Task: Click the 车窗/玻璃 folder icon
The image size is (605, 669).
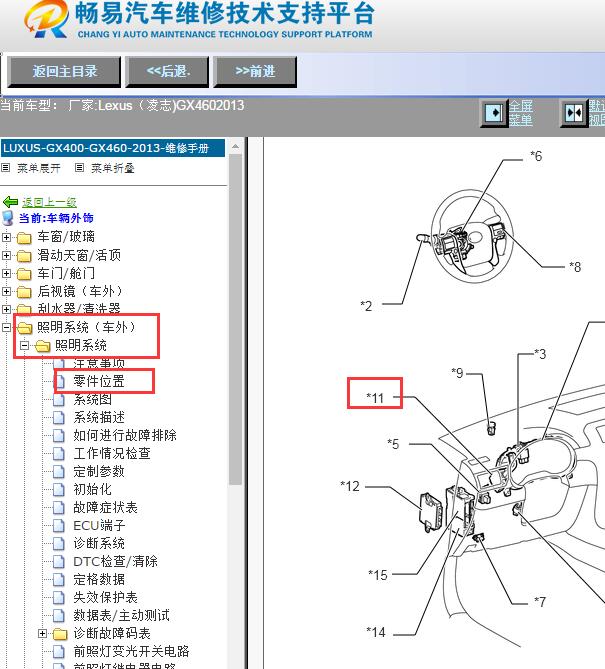Action: click(x=24, y=237)
